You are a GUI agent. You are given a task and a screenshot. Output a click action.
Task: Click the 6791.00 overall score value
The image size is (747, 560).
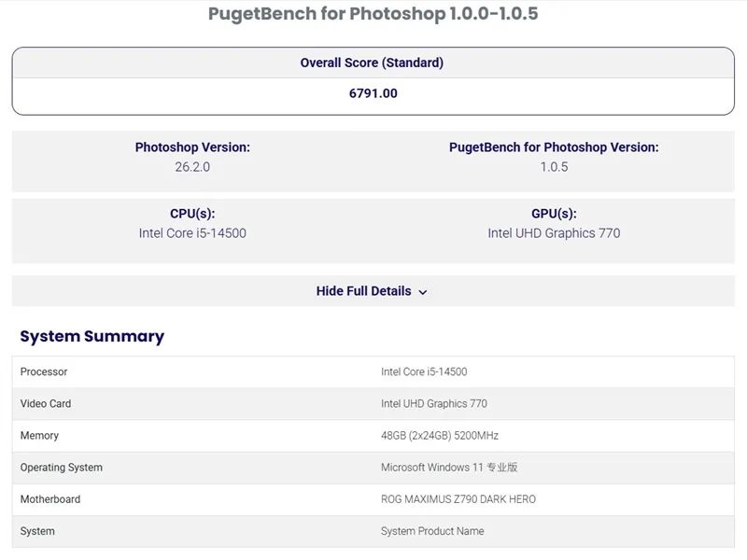coord(373,93)
